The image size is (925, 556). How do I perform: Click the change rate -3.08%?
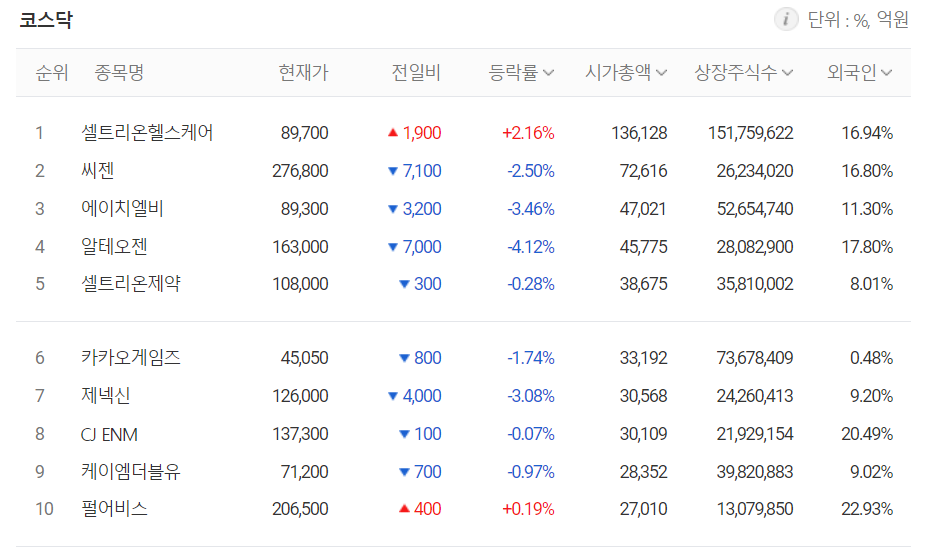click(x=531, y=395)
